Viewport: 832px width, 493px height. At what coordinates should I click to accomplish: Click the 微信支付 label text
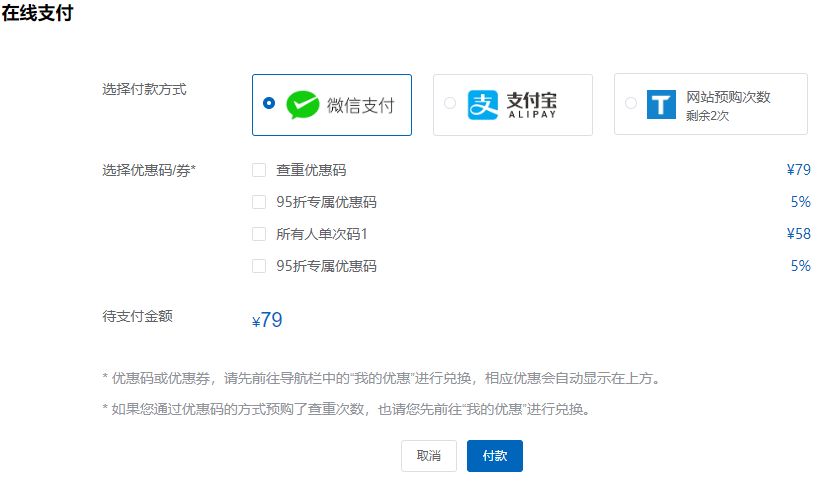[361, 105]
